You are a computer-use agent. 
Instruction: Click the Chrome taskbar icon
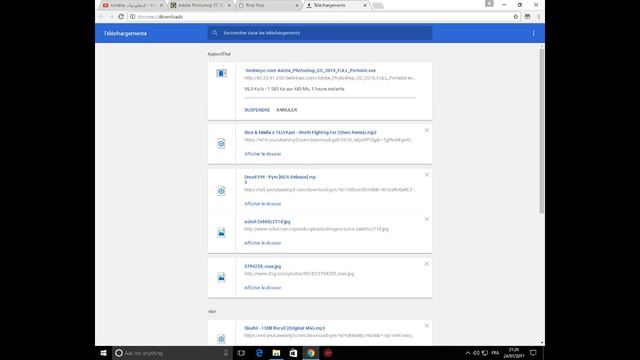point(311,353)
